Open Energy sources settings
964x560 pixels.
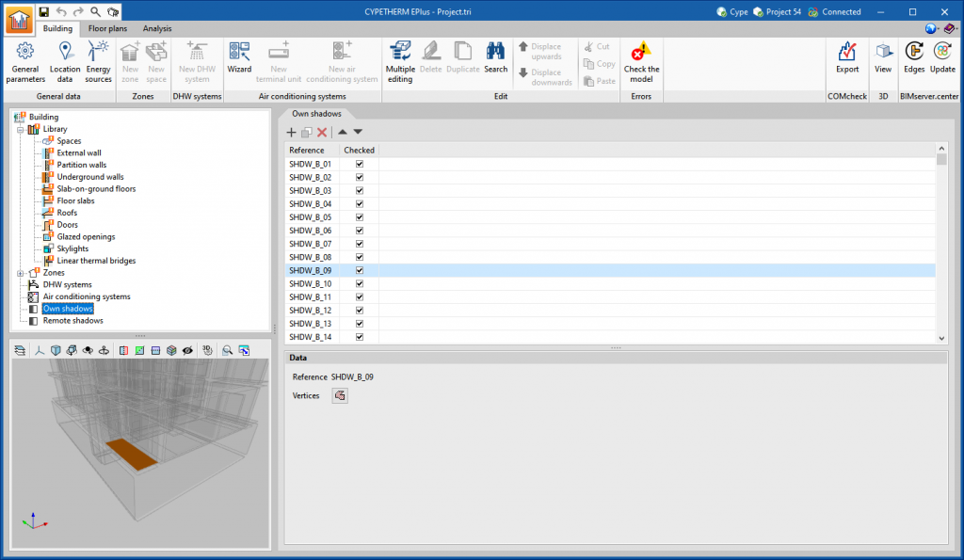(x=98, y=61)
